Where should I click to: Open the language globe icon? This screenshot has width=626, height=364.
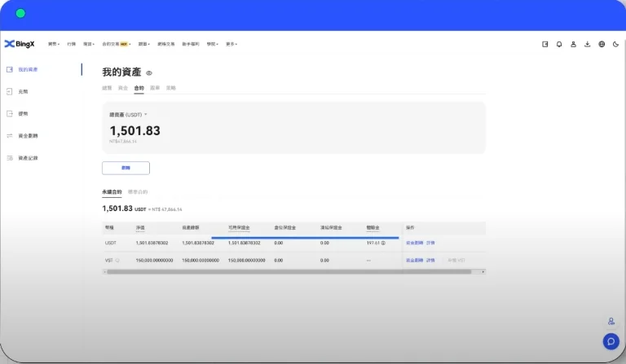point(602,44)
